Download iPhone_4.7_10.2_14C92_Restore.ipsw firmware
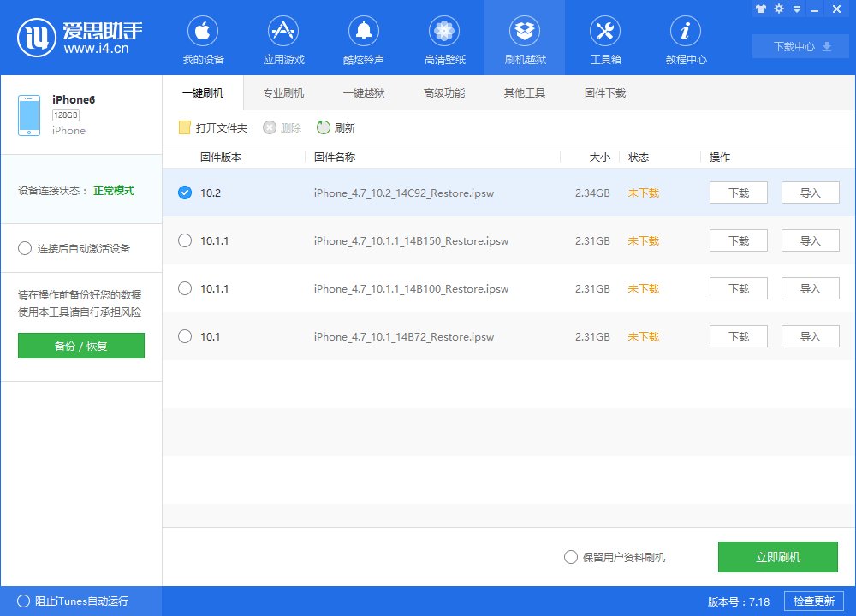856x616 pixels. [738, 192]
